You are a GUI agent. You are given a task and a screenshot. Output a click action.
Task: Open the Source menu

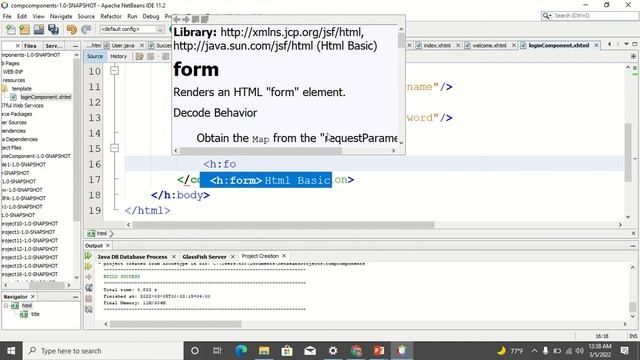point(86,16)
